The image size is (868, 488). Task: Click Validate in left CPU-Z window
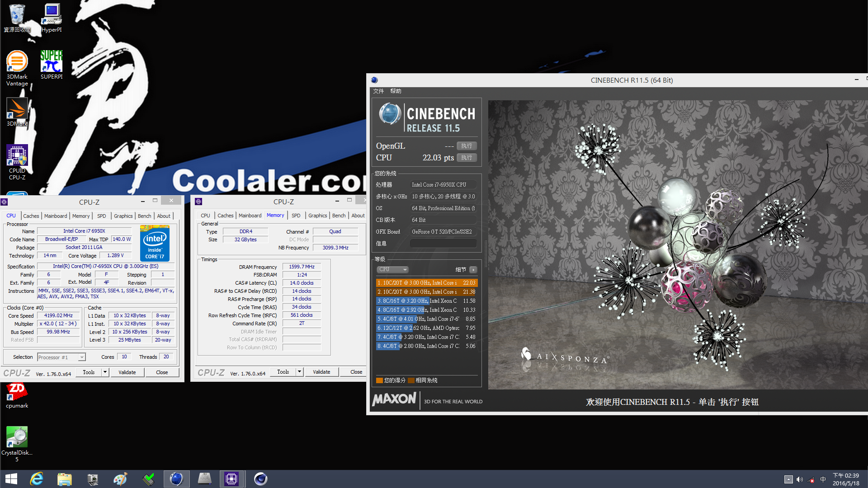[x=127, y=372]
